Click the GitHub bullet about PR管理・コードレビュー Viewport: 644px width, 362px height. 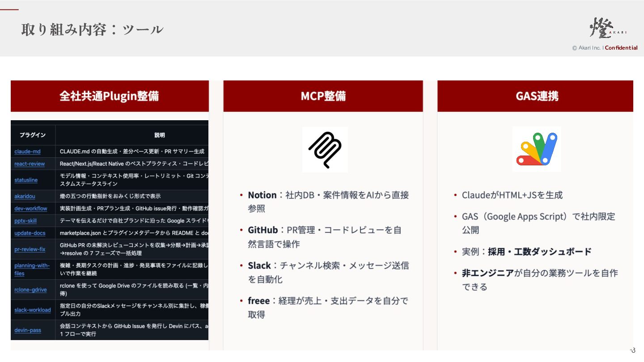[325, 237]
